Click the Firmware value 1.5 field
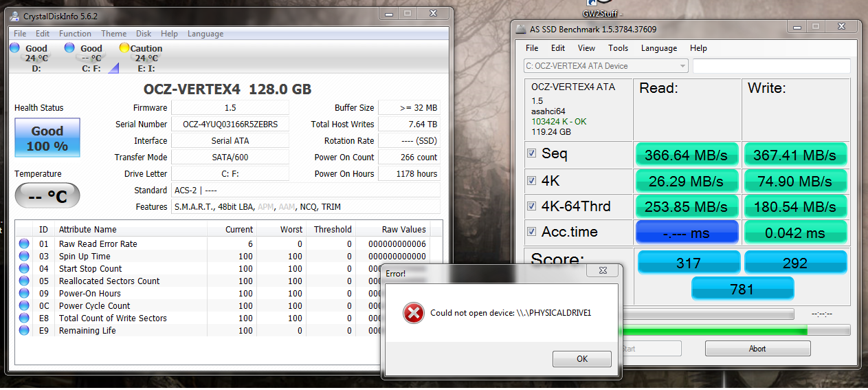 point(230,108)
